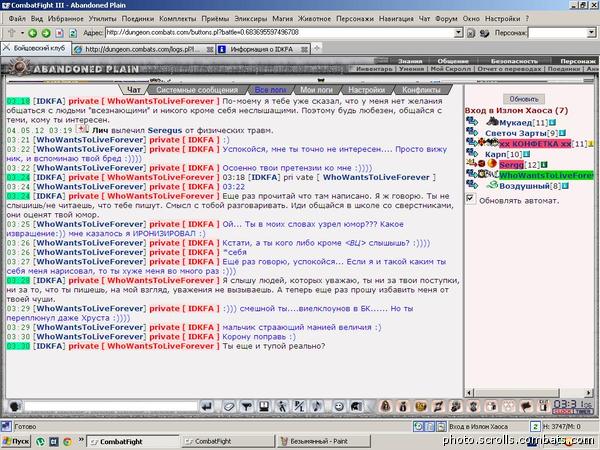The height and width of the screenshot is (450, 600).
Task: Click the green forward navigation arrow
Action: point(46,33)
